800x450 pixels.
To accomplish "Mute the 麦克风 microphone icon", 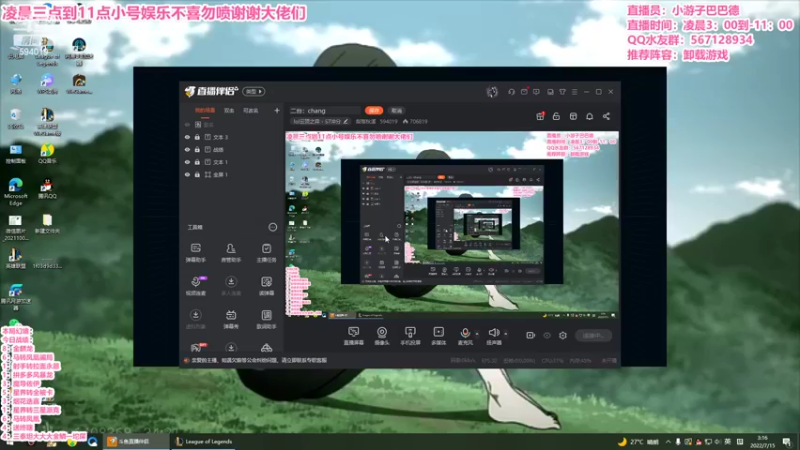I will tap(465, 333).
